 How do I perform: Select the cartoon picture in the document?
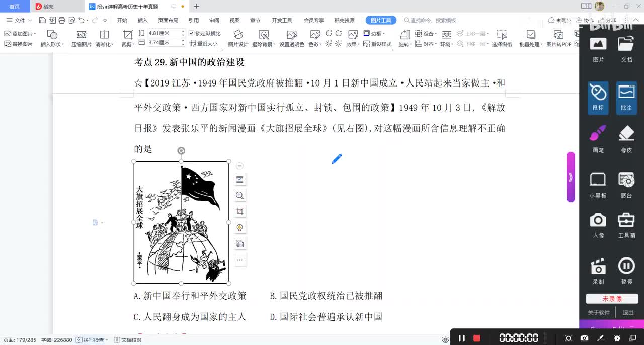pyautogui.click(x=181, y=222)
